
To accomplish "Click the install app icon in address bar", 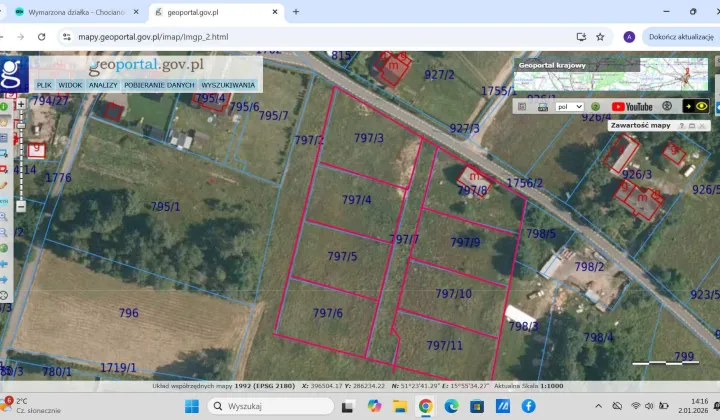I will [x=581, y=37].
